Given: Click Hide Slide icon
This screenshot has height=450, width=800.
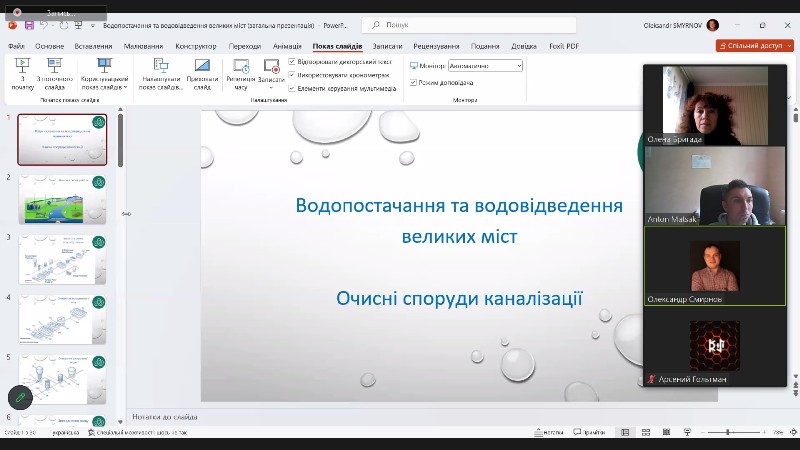Looking at the screenshot, I should [x=202, y=72].
